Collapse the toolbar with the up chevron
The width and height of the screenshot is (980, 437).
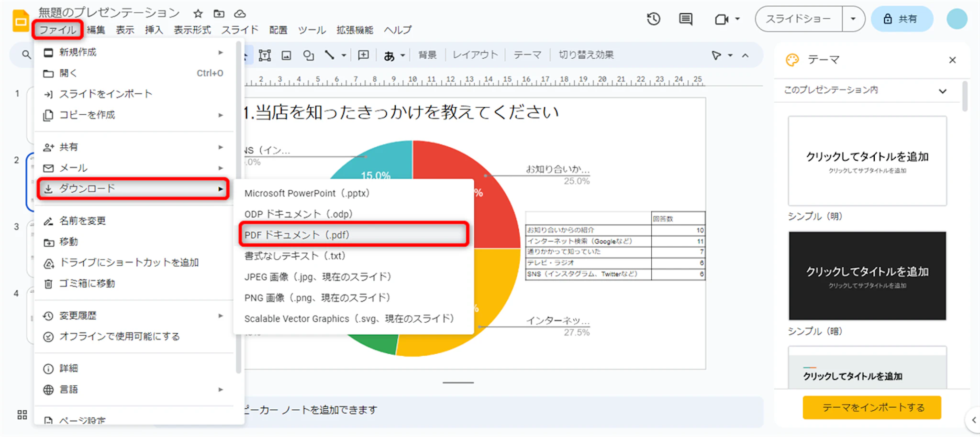(x=745, y=55)
